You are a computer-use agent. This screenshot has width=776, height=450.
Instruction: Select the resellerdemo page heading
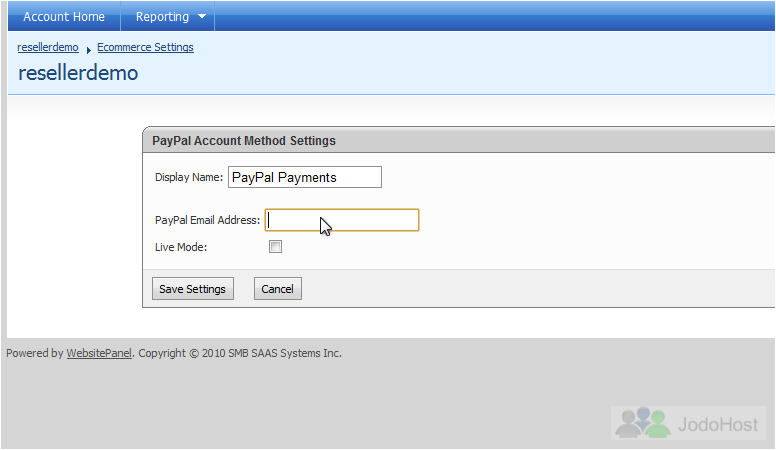(78, 73)
